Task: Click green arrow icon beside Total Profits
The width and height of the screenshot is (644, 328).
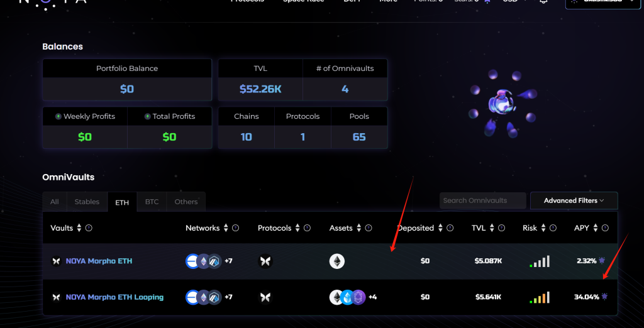Action: click(147, 117)
